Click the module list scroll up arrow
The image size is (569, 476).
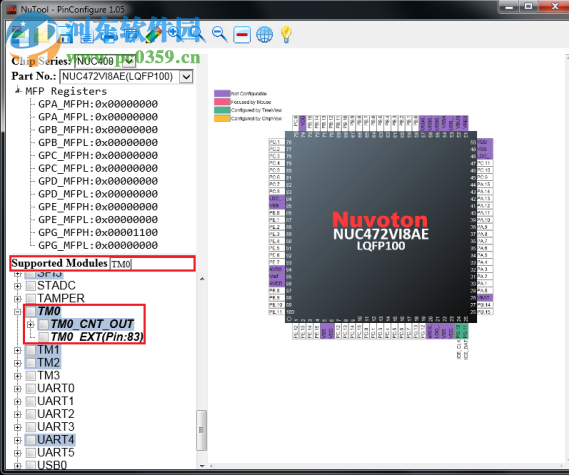[x=202, y=279]
